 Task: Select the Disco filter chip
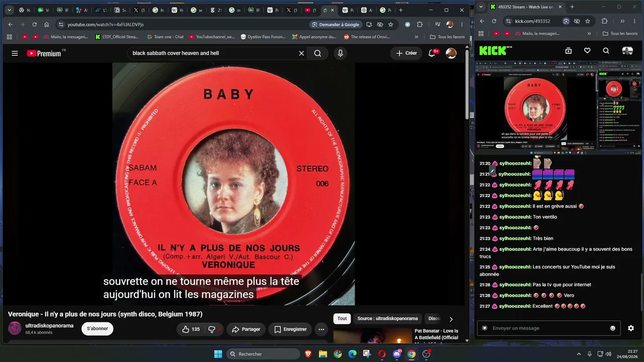tap(434, 319)
